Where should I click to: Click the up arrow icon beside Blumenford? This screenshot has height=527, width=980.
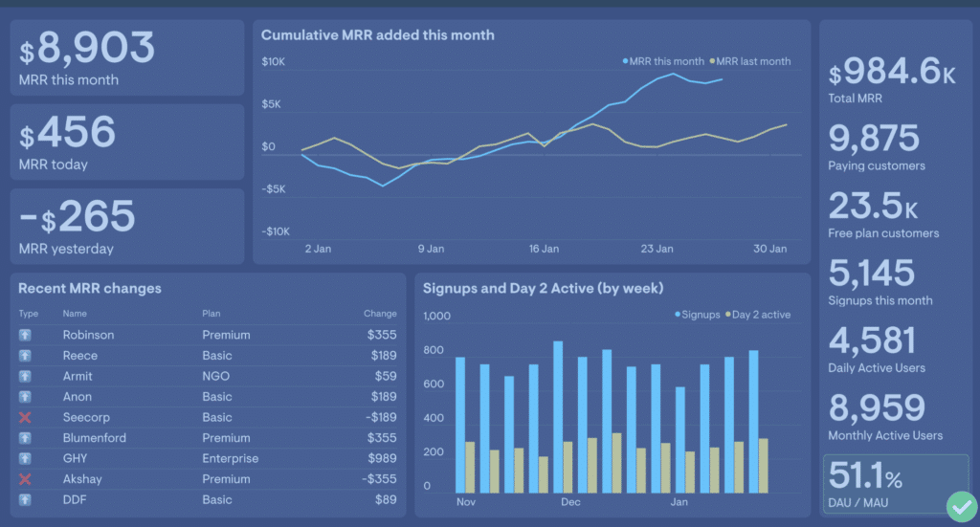click(x=25, y=438)
